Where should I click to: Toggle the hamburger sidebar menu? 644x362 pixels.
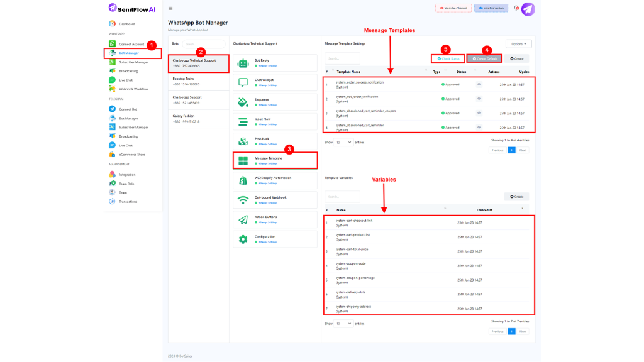pos(170,8)
